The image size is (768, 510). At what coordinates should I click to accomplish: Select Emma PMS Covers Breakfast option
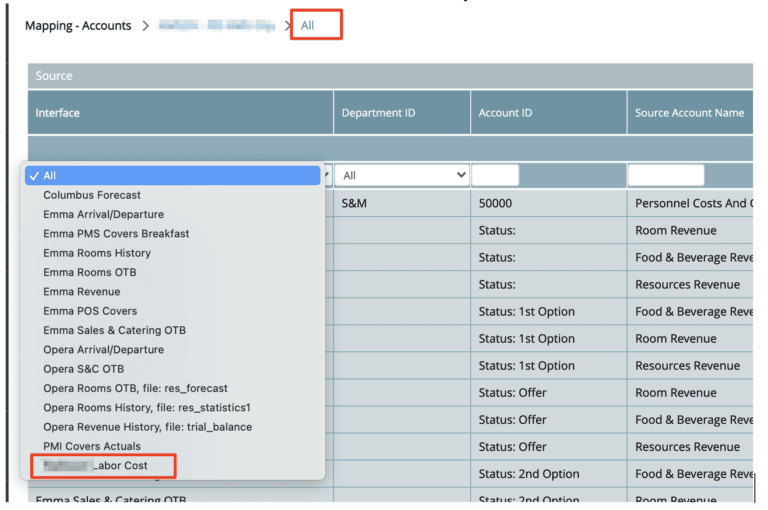point(116,234)
